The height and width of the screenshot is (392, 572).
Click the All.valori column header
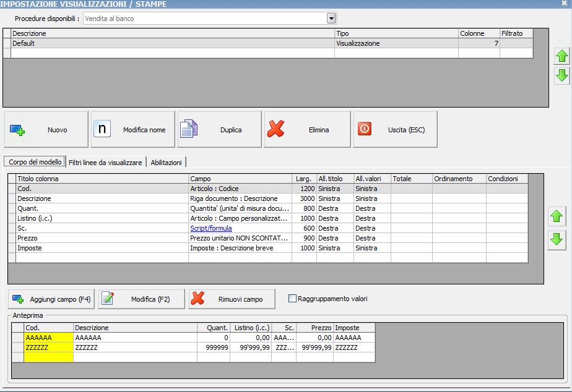(x=373, y=179)
